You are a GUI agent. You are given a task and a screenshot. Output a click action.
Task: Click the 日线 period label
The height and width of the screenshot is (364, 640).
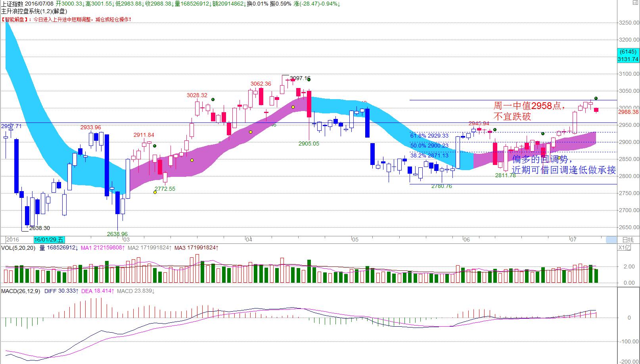pyautogui.click(x=628, y=240)
